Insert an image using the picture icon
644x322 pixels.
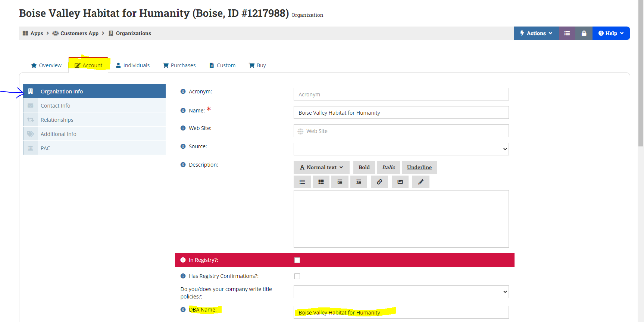pos(400,182)
